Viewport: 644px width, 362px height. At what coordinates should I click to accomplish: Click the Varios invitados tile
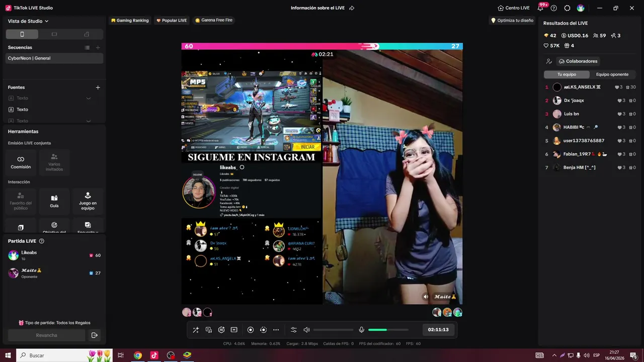(54, 162)
